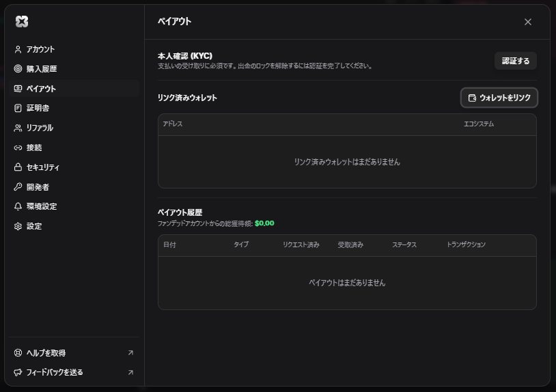Click wallet icon in ウォレットをリンク button
The height and width of the screenshot is (392, 556).
[x=472, y=98]
